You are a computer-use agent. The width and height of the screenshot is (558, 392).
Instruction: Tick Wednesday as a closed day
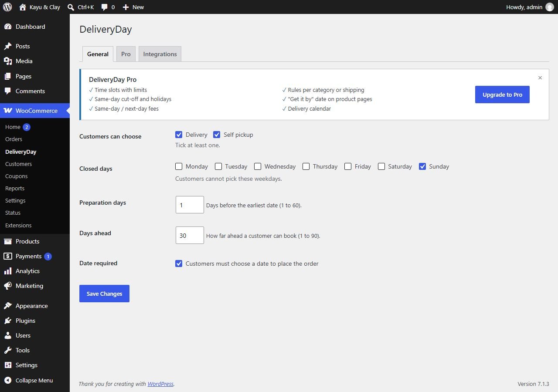tap(258, 166)
